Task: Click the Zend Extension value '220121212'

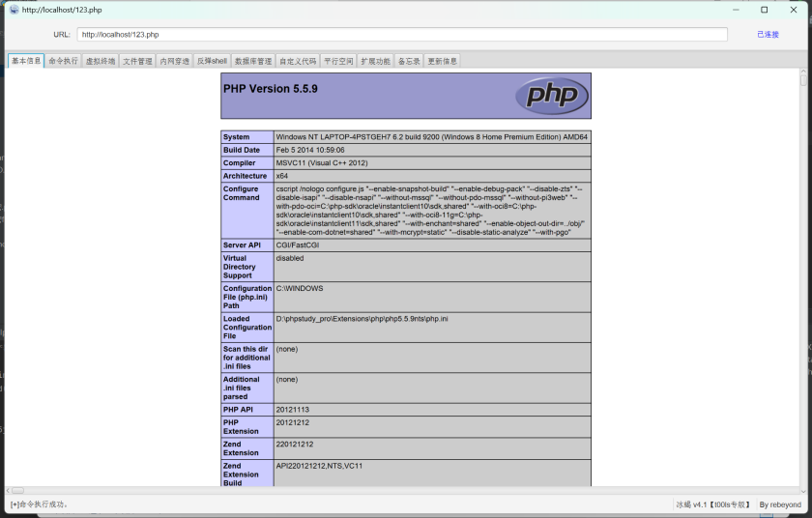Action: (295, 444)
